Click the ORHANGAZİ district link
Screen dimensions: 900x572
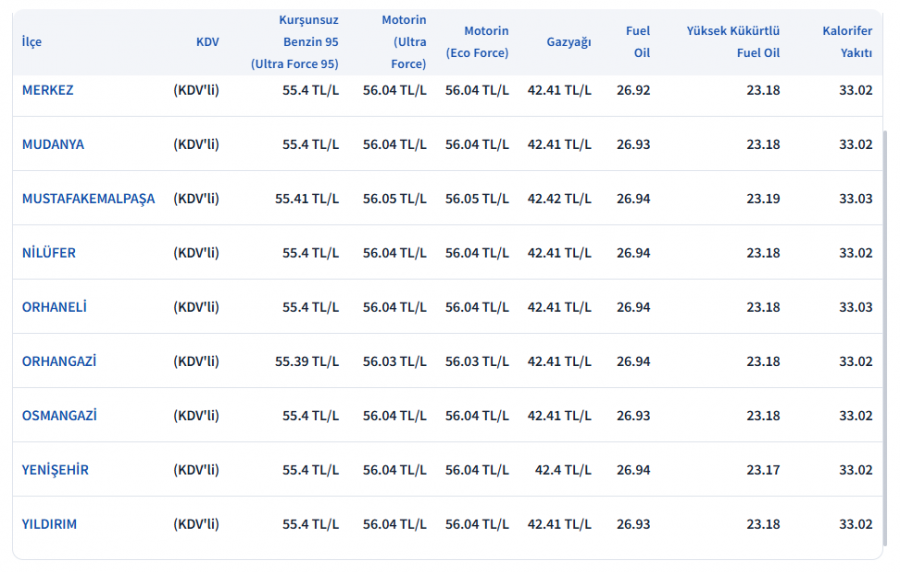point(59,361)
